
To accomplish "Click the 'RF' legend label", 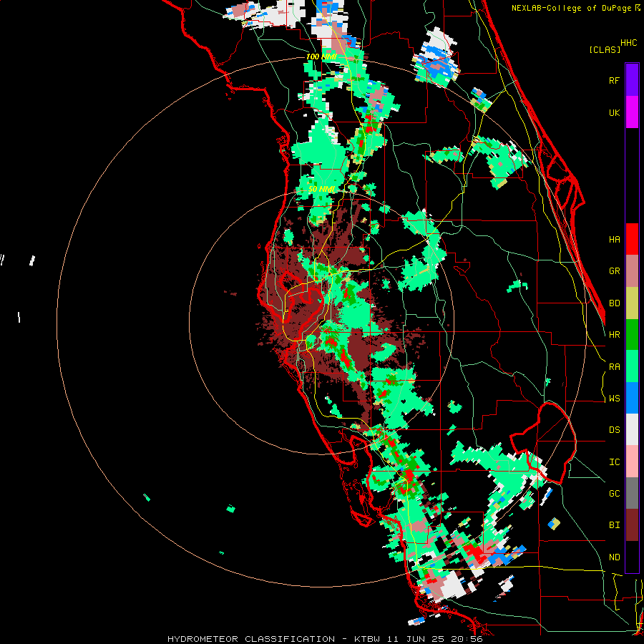I will (x=614, y=80).
